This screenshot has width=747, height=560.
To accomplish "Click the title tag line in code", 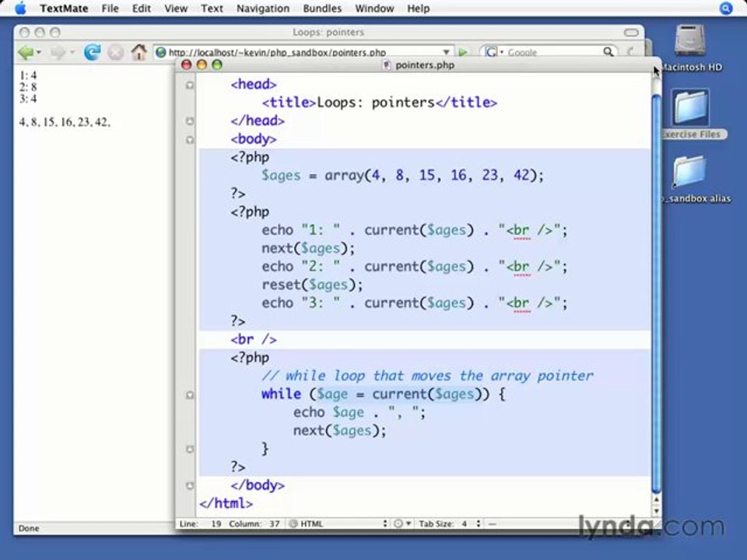I will click(x=380, y=103).
